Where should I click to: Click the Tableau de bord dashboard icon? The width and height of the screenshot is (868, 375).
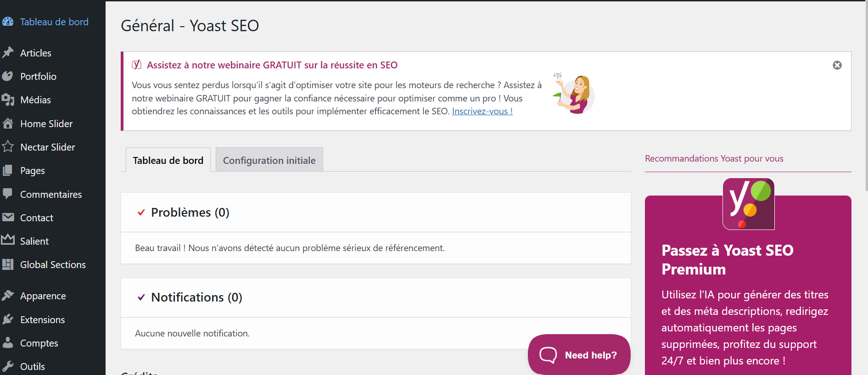(x=8, y=22)
